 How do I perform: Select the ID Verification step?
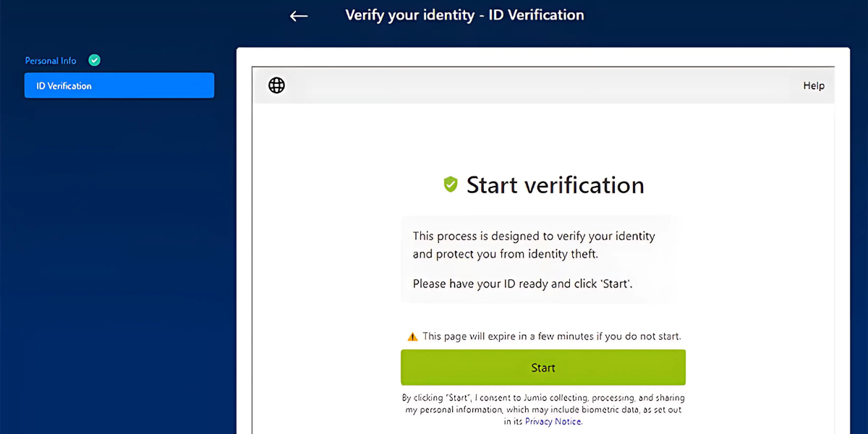pos(119,85)
